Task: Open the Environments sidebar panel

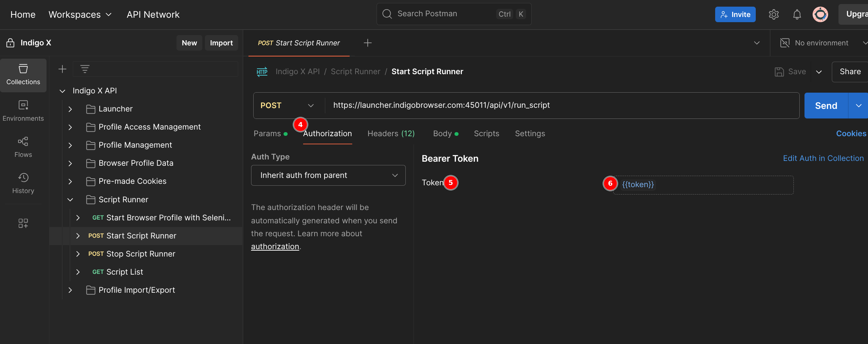Action: point(23,111)
